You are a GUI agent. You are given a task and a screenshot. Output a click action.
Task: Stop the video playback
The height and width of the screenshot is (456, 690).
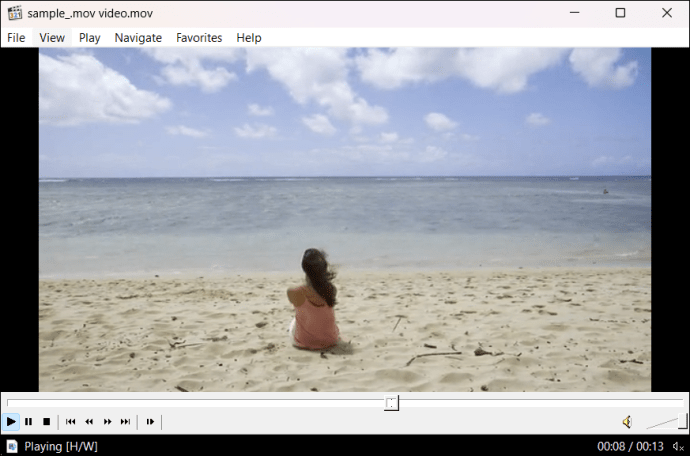coord(46,422)
